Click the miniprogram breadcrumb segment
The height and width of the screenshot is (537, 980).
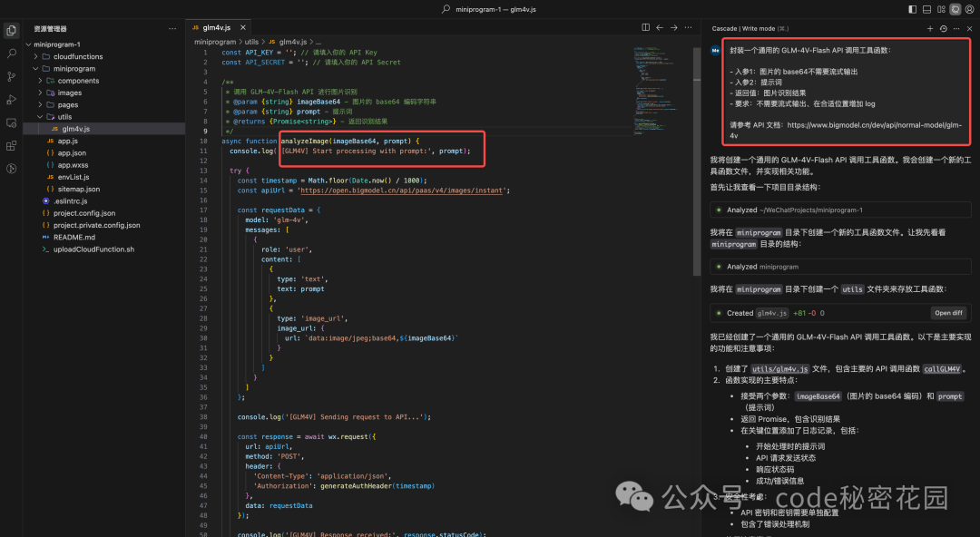pos(215,42)
